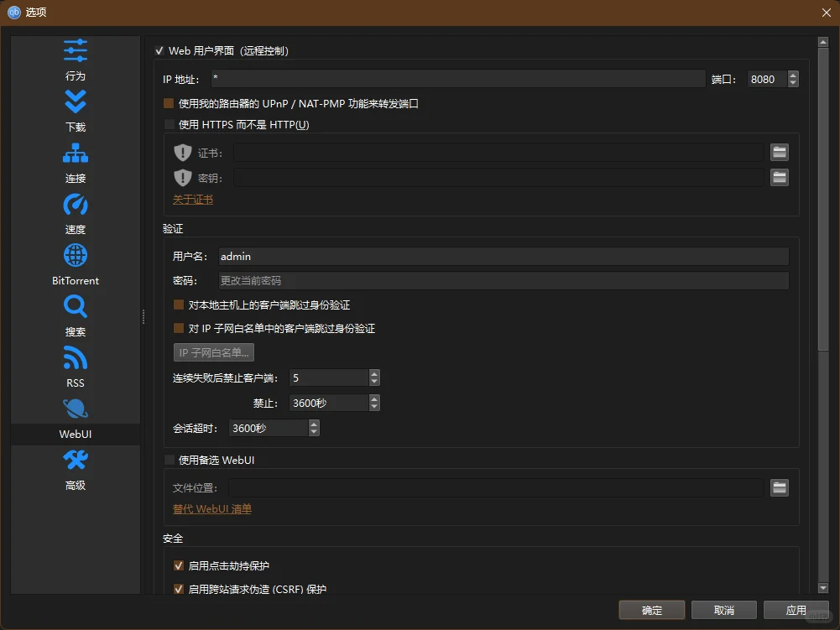Increase 会话超时 timeout with up arrow
Screen dimensions: 840x630
[x=314, y=424]
